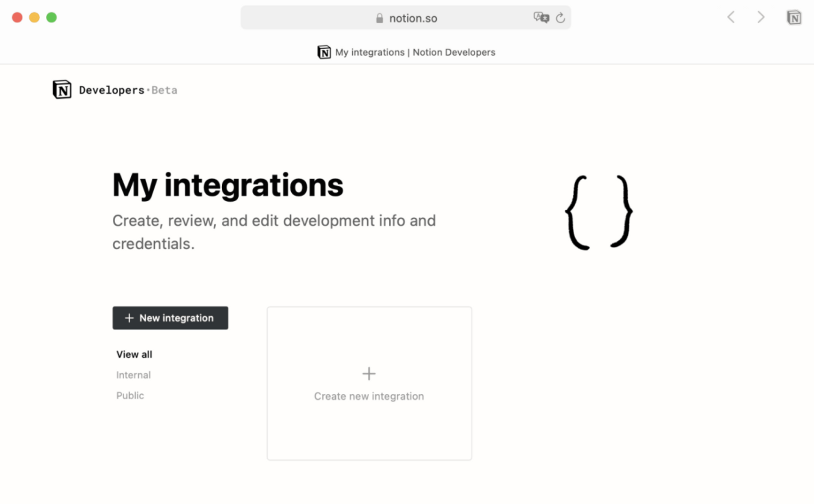Viewport: 814px width, 504px height.
Task: Open the translate page icon in address bar
Action: (541, 17)
